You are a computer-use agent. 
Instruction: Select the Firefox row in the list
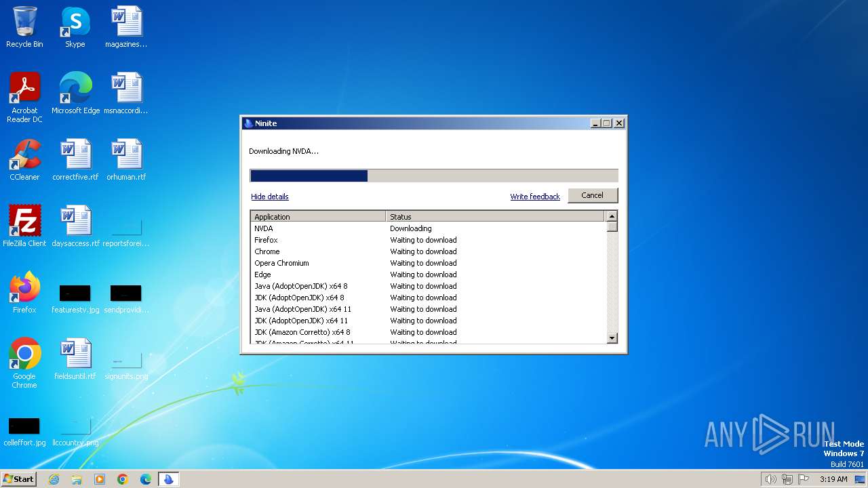[428, 240]
